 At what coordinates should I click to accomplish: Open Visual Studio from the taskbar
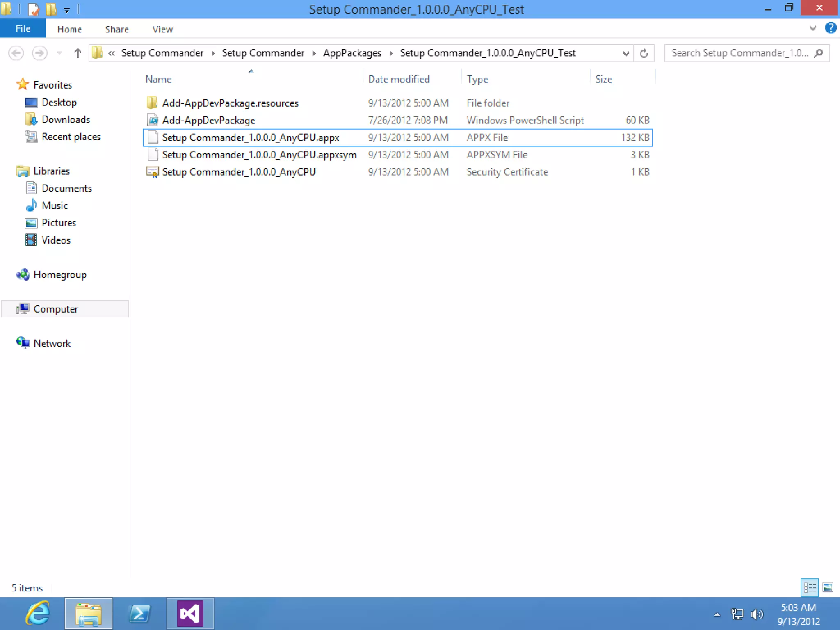(190, 614)
